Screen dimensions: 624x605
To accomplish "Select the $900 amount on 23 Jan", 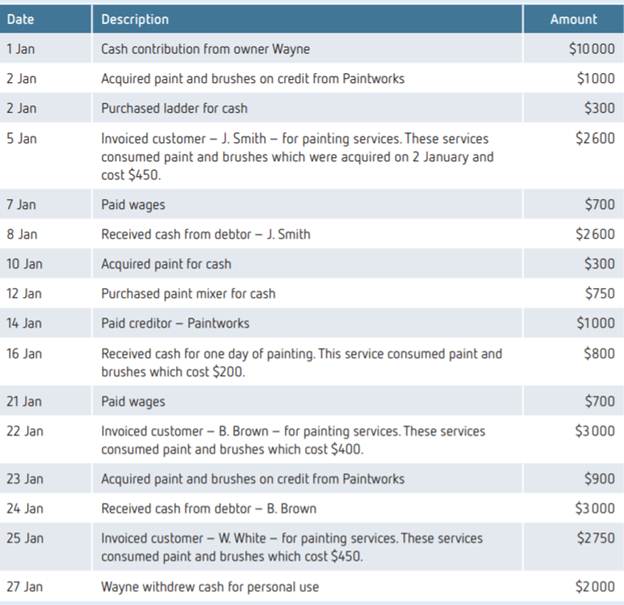I will pyautogui.click(x=600, y=479).
